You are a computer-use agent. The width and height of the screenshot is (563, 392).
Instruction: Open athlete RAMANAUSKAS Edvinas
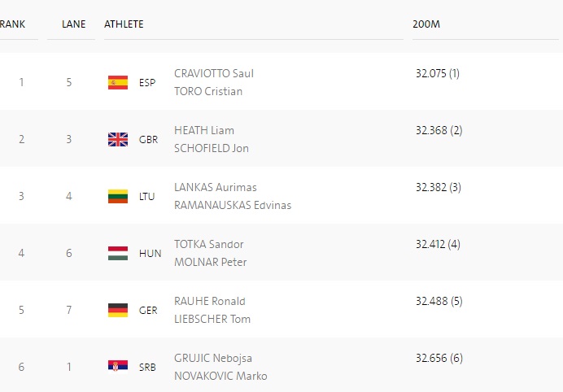tap(233, 205)
